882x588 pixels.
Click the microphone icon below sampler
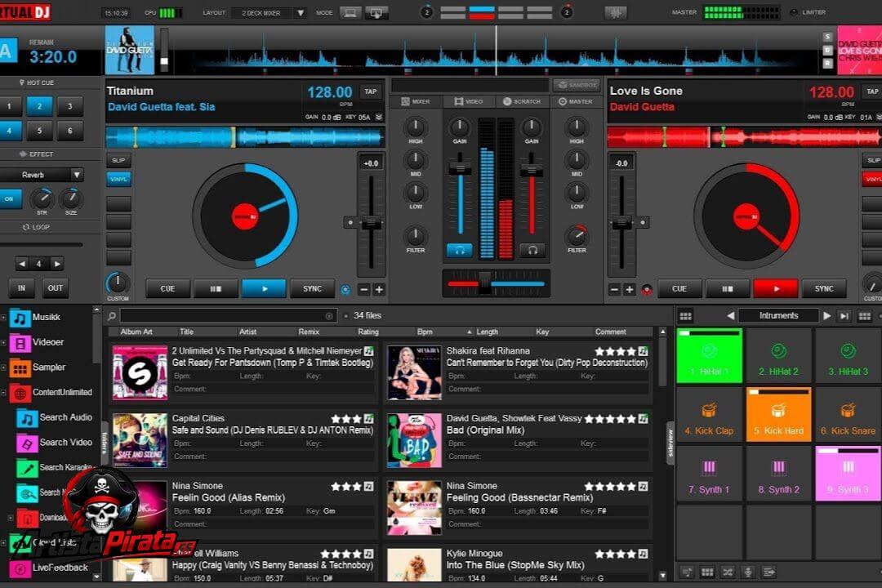click(748, 572)
